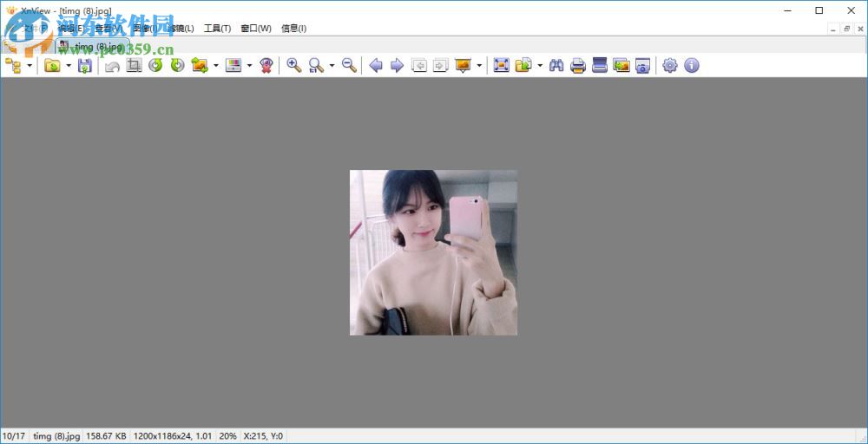
Task: Rotate the image clockwise
Action: click(177, 66)
